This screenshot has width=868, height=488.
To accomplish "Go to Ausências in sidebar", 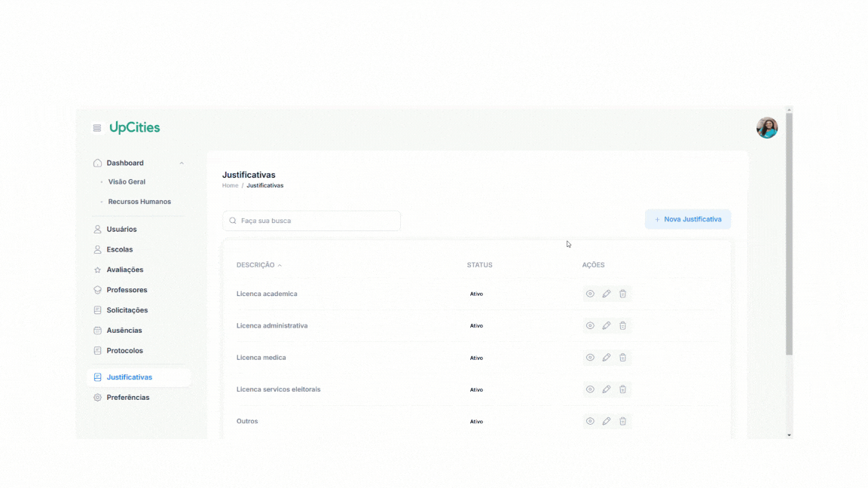I will (x=124, y=331).
